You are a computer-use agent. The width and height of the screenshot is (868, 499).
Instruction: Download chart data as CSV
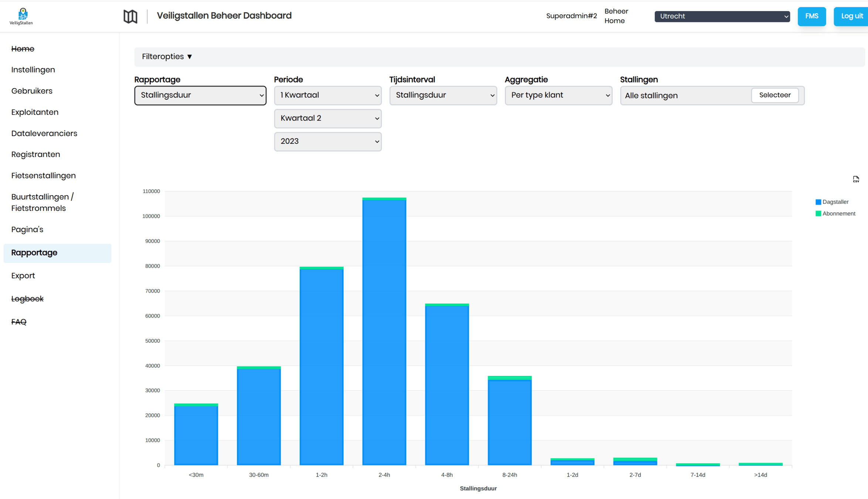tap(856, 180)
